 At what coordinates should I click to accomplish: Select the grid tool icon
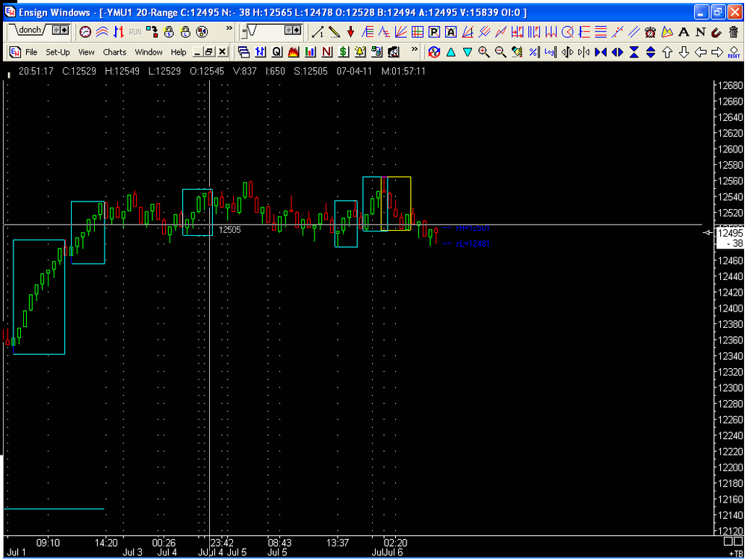click(x=418, y=32)
